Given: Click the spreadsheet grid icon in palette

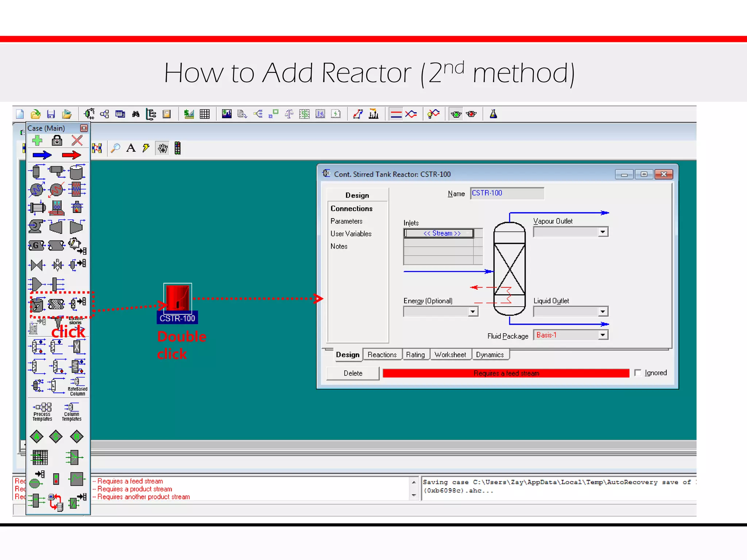Looking at the screenshot, I should 40,457.
